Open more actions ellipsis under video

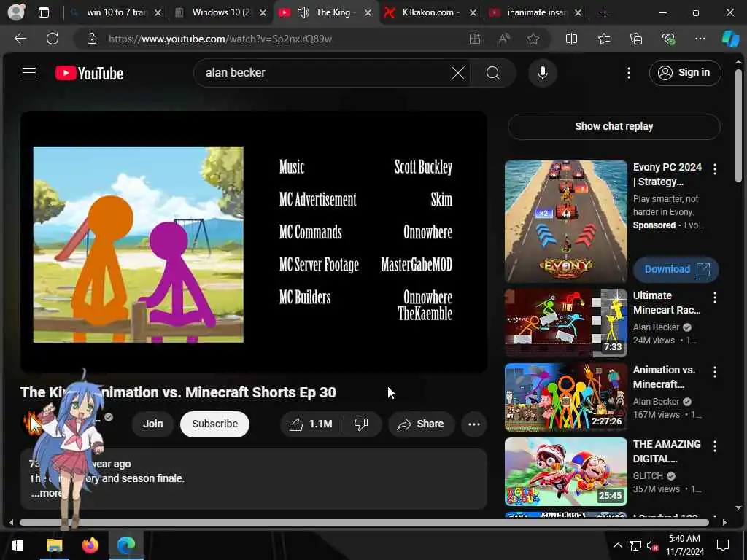[474, 424]
